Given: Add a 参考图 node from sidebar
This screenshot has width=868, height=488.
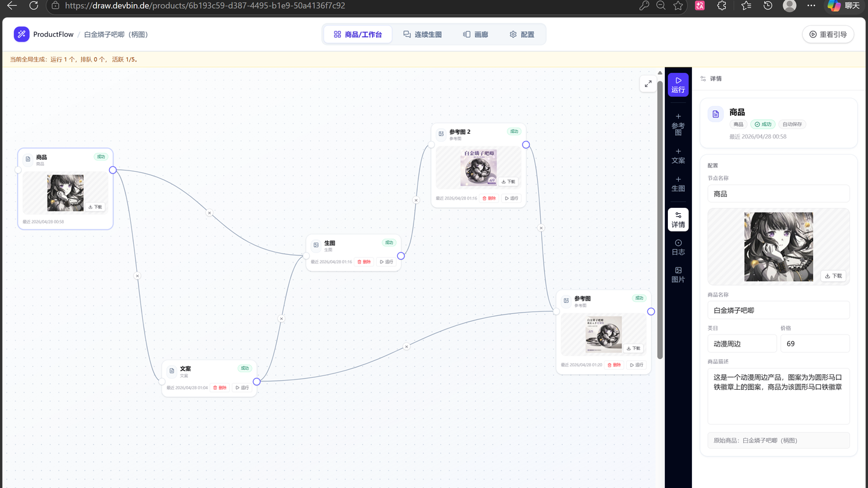Looking at the screenshot, I should pyautogui.click(x=678, y=124).
